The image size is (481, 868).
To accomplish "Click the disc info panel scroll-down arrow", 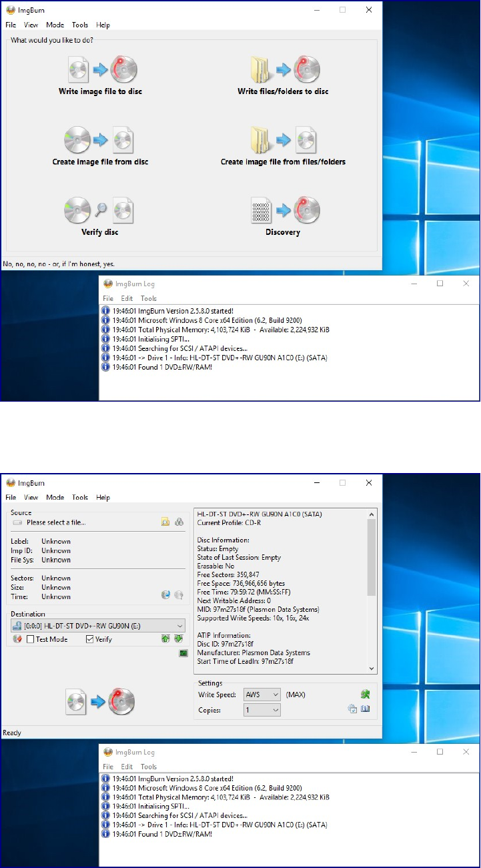I will click(x=372, y=668).
